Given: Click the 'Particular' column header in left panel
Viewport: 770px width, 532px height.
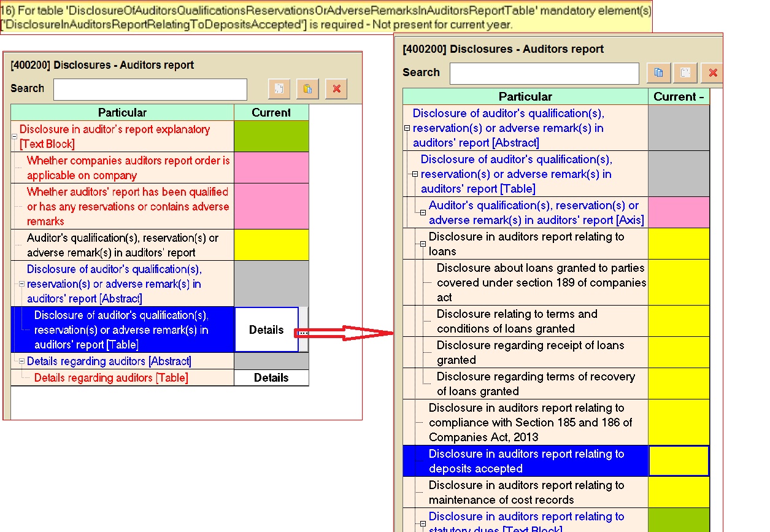Looking at the screenshot, I should pos(122,113).
